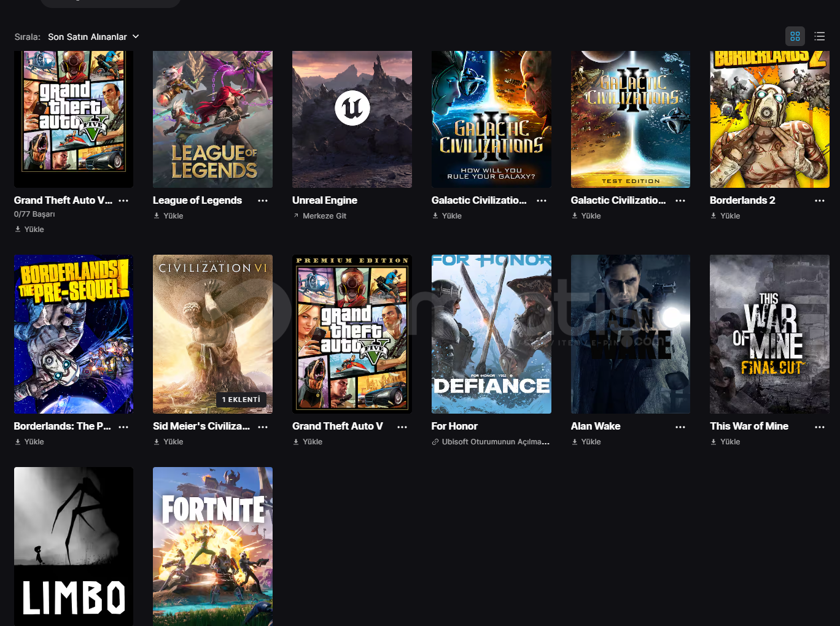The height and width of the screenshot is (626, 840).
Task: Click Yükle under League of Legends
Action: click(168, 215)
